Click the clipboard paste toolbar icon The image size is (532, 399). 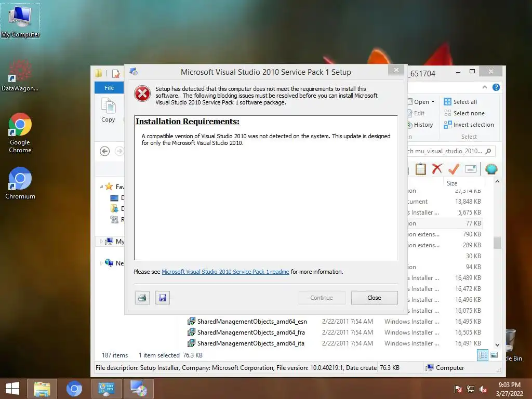421,169
